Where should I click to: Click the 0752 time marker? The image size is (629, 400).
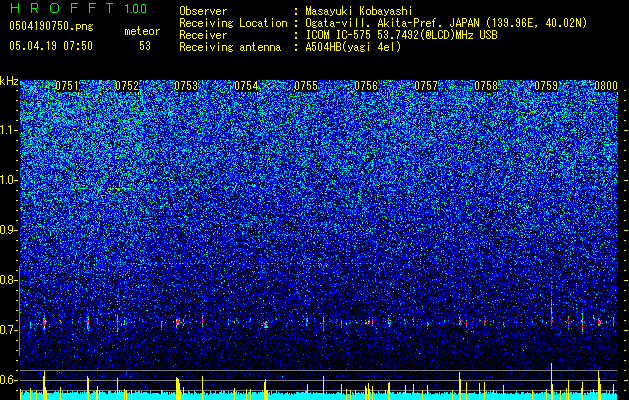pos(127,86)
